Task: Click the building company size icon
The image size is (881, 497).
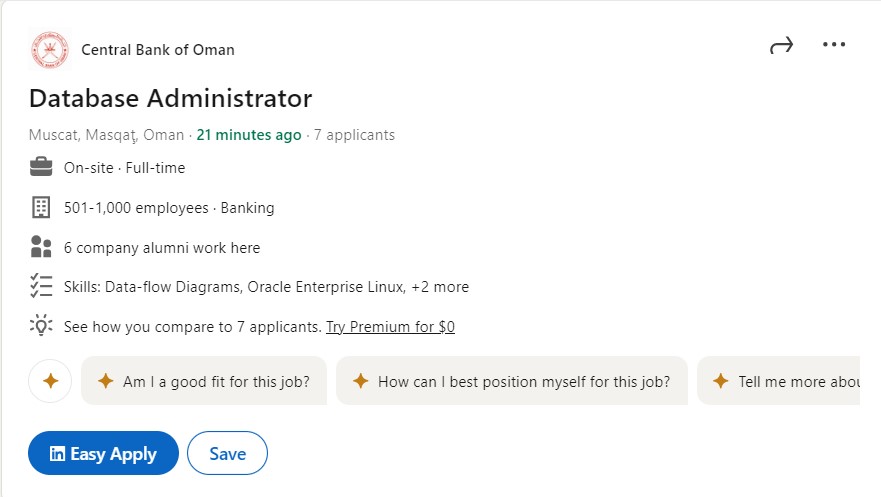Action: (x=41, y=207)
